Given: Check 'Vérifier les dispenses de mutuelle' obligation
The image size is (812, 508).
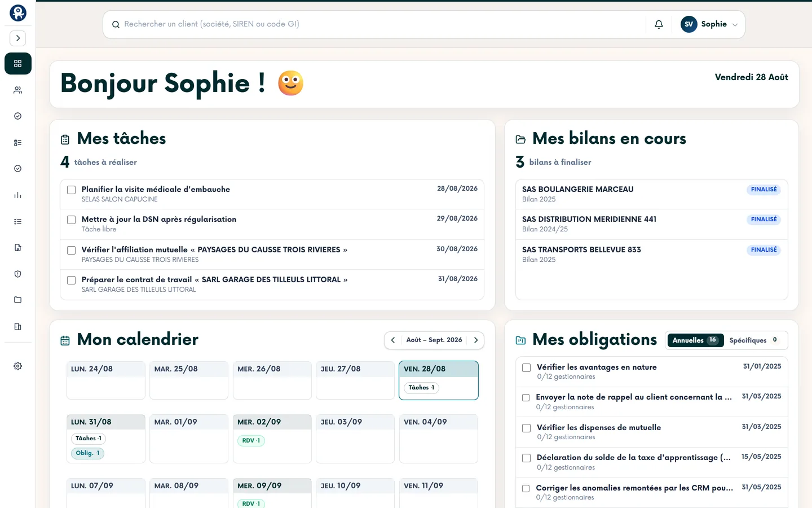Looking at the screenshot, I should pos(527,428).
